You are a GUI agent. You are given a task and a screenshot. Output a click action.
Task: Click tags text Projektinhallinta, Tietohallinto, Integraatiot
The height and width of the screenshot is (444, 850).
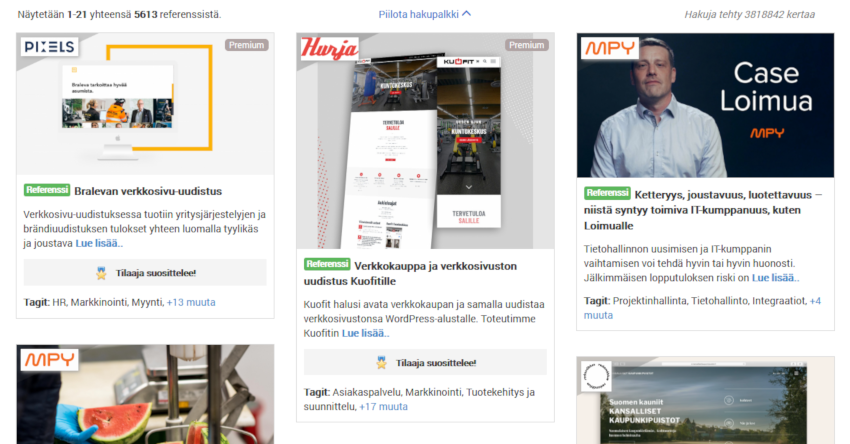coord(710,301)
